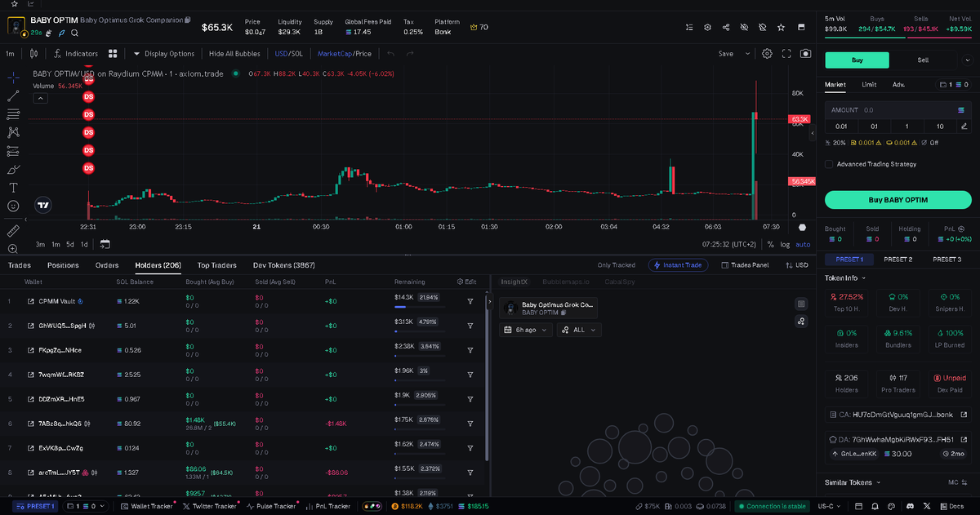This screenshot has width=980, height=515.
Task: Take a chart snapshot with camera icon
Action: pos(806,54)
